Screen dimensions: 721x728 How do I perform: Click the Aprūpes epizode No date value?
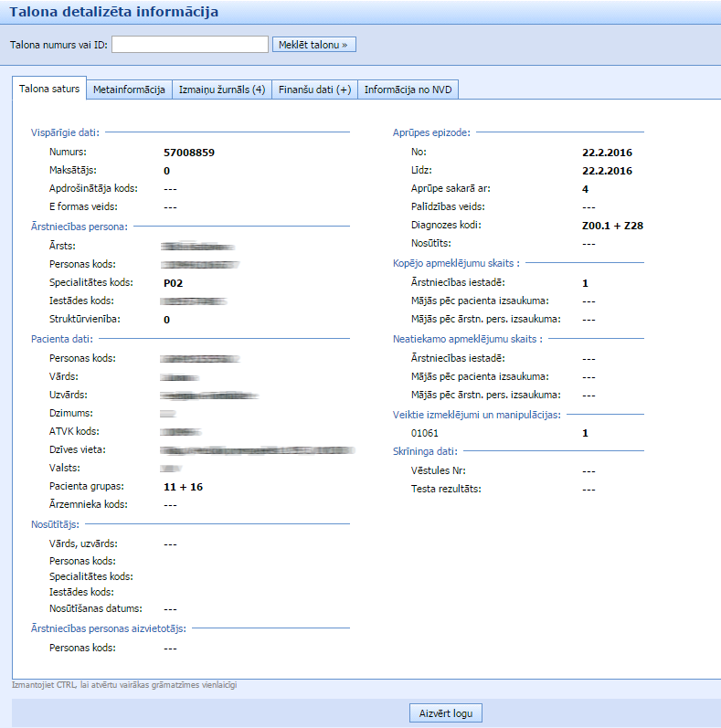tap(607, 153)
